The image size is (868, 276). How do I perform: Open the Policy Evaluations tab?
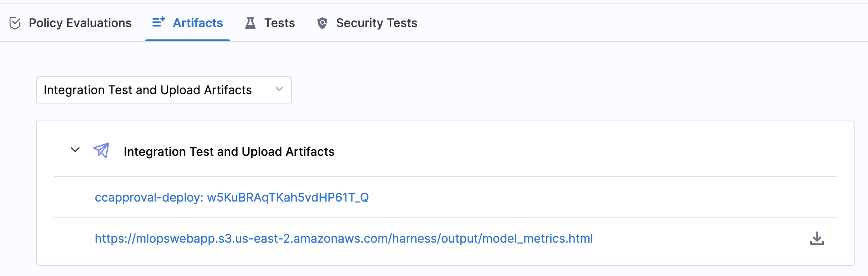coord(80,23)
